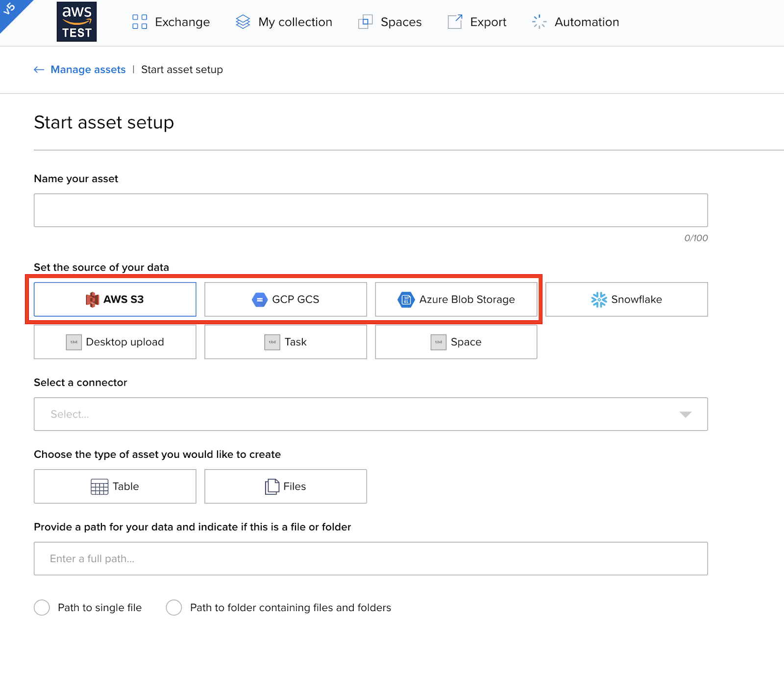Choose Space as data source
Viewport: 784px width, 687px height.
[456, 342]
